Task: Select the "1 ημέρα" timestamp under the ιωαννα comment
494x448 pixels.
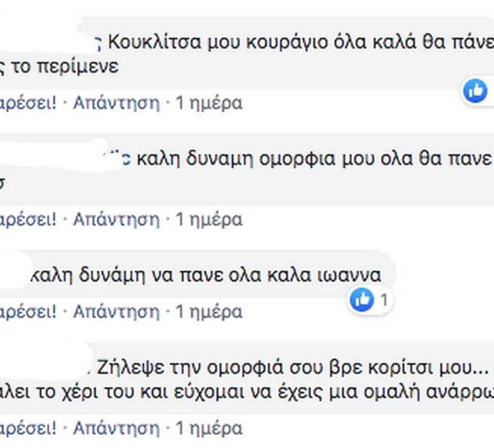Action: [x=208, y=312]
